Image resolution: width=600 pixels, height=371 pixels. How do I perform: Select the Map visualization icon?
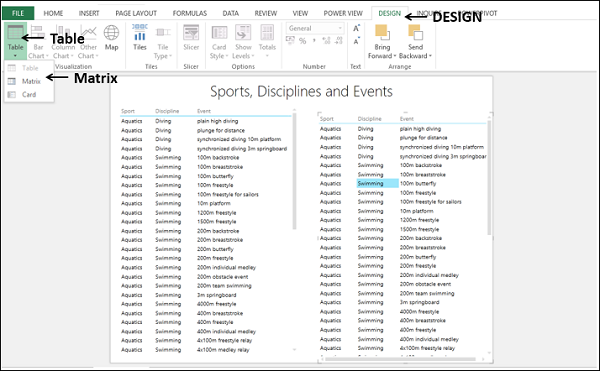pyautogui.click(x=111, y=38)
